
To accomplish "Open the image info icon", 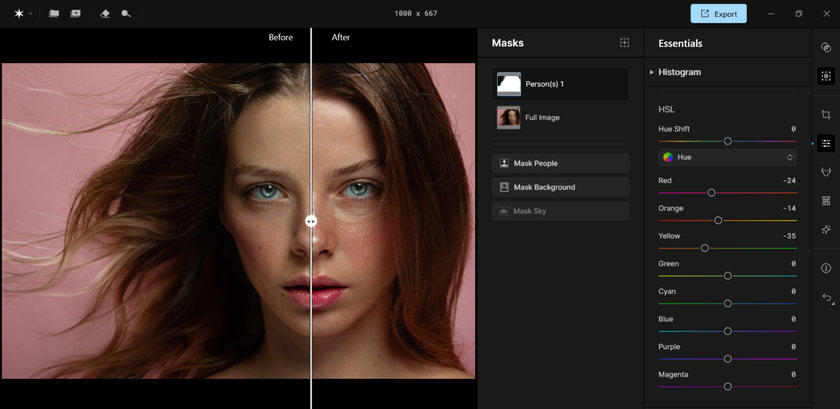I will (x=826, y=268).
